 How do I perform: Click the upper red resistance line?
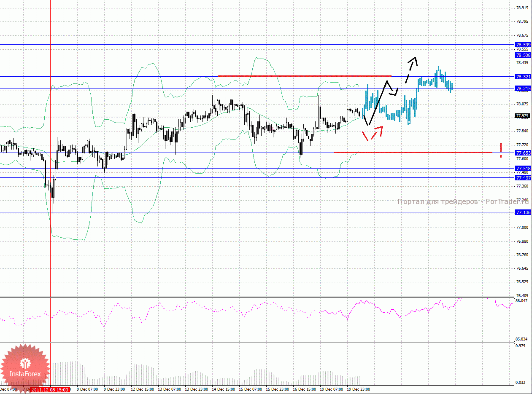pos(304,76)
